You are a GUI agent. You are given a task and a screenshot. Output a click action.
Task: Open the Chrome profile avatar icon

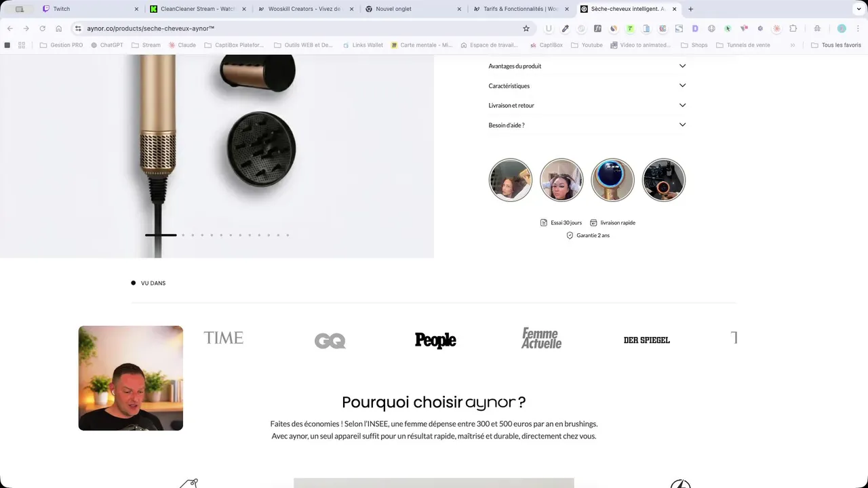[x=842, y=28]
